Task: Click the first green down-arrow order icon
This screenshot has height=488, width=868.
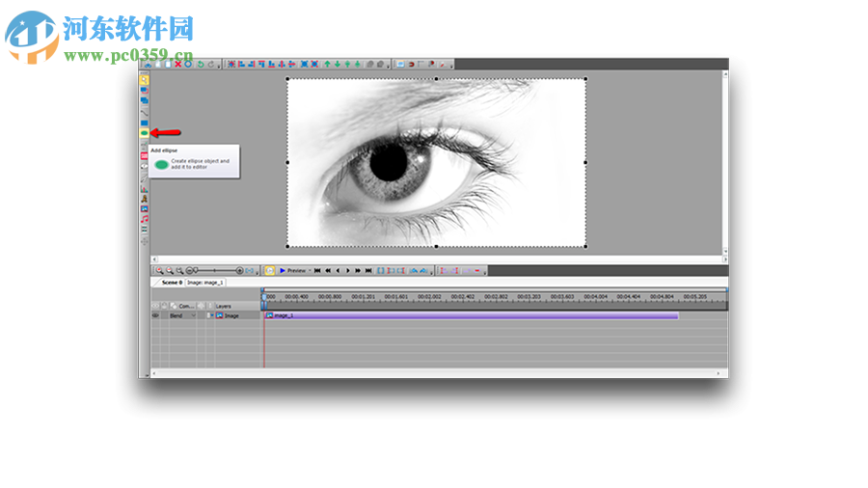Action: coord(338,65)
